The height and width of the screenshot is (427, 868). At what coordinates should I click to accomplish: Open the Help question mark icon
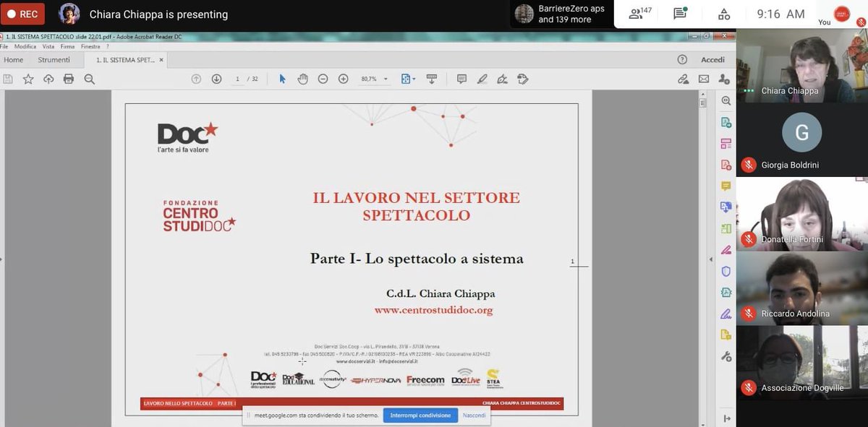[x=682, y=60]
